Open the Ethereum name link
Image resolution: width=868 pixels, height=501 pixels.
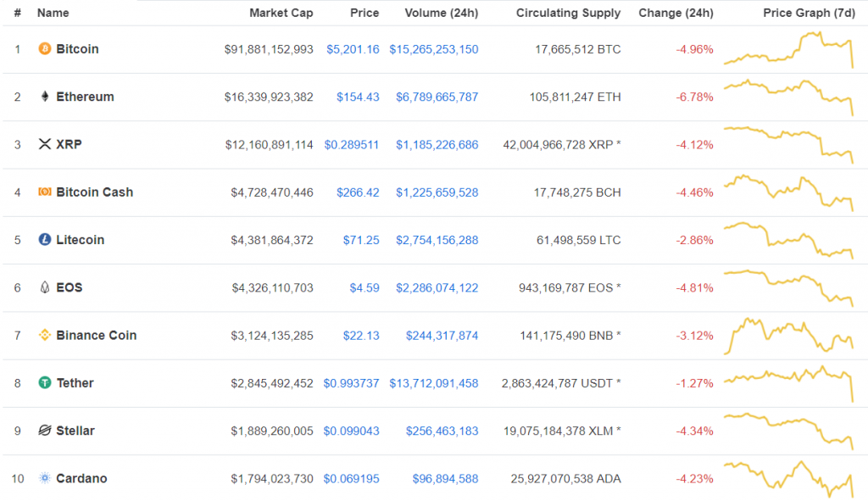[86, 97]
